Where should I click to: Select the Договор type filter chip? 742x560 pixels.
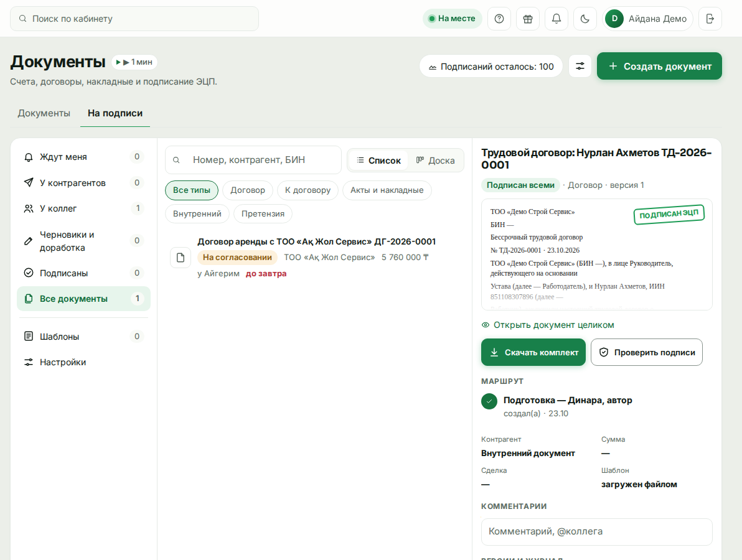tap(248, 190)
